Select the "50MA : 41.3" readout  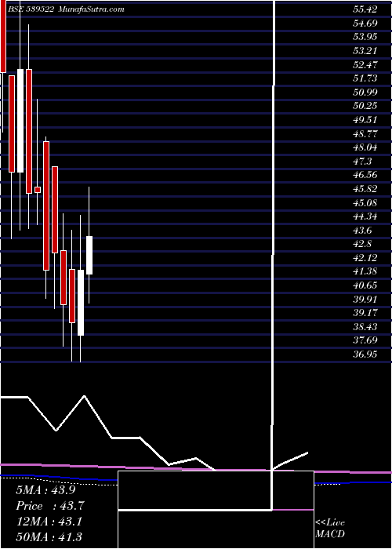point(49,536)
